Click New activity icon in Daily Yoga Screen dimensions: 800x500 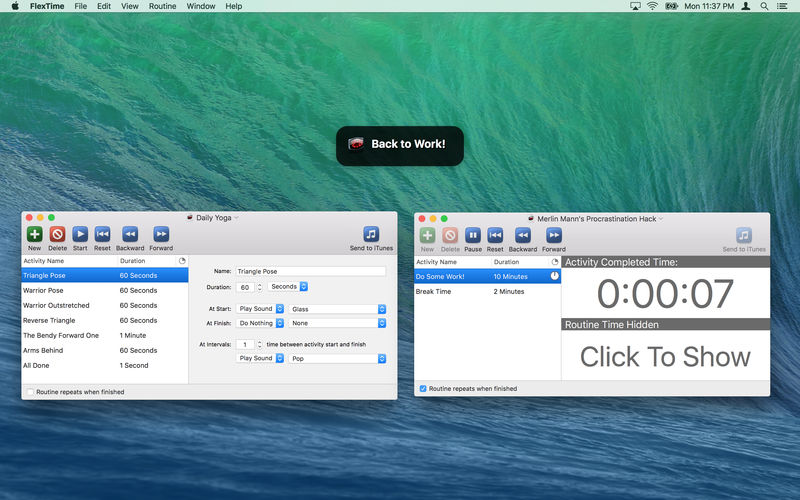click(x=34, y=235)
